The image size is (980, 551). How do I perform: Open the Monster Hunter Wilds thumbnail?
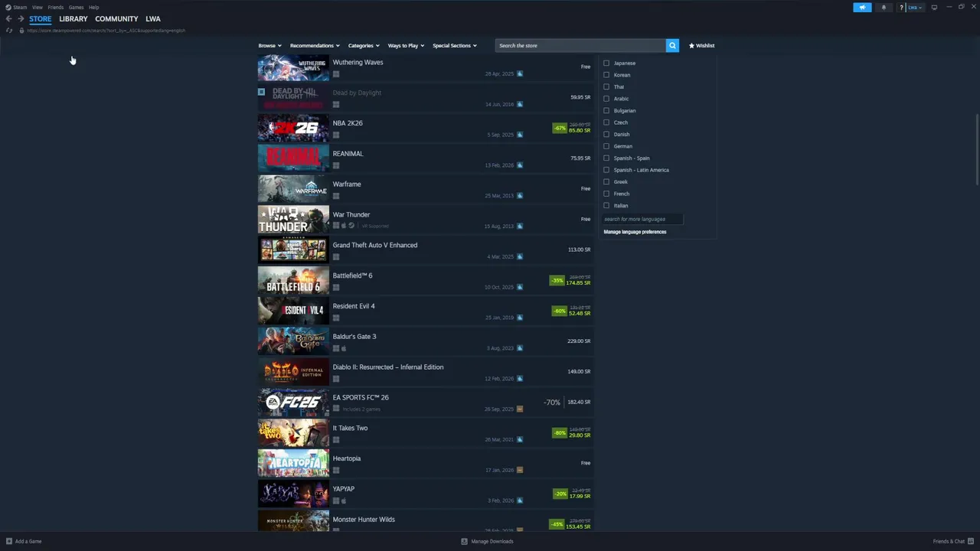(x=293, y=521)
